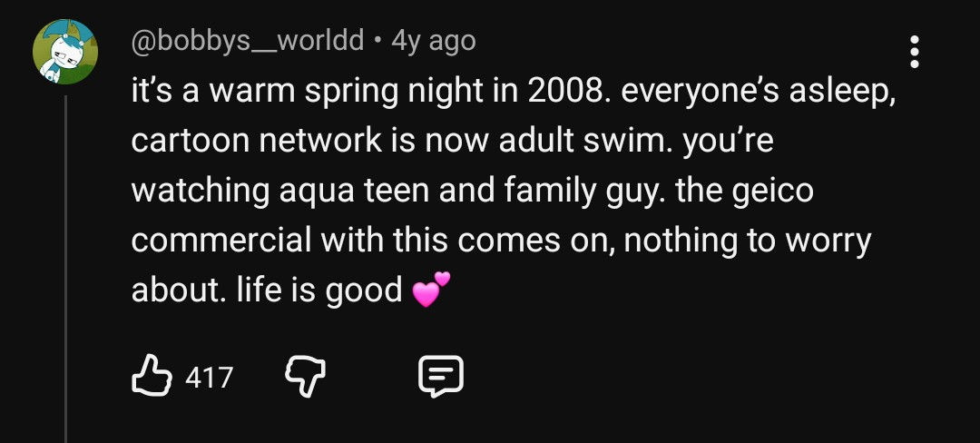
Task: Open the commenter's profile avatar
Action: (x=65, y=52)
